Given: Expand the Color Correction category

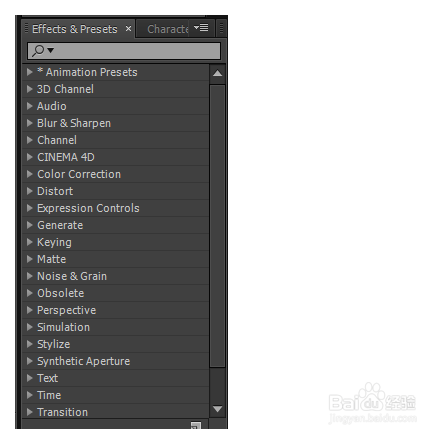Looking at the screenshot, I should (29, 174).
